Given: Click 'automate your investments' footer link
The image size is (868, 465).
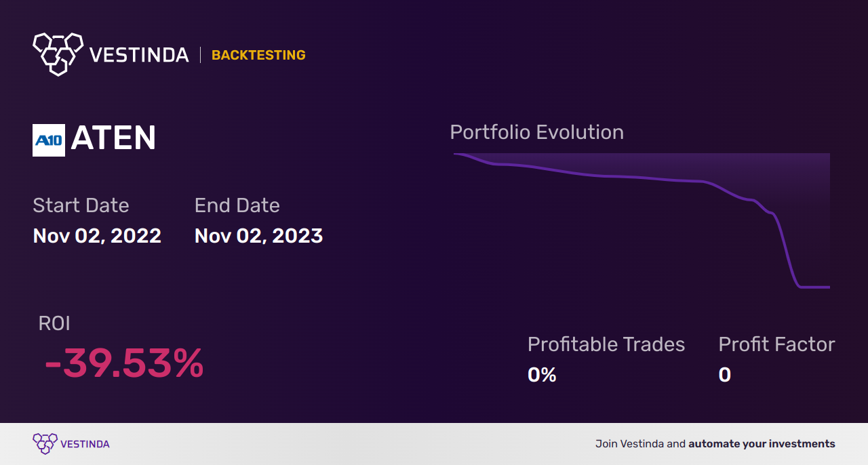Looking at the screenshot, I should [762, 444].
